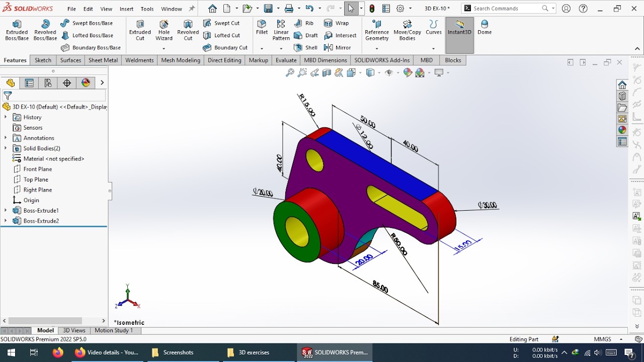The image size is (644, 362).
Task: Open the Hole Wizard dropdown arrow
Action: tap(164, 48)
